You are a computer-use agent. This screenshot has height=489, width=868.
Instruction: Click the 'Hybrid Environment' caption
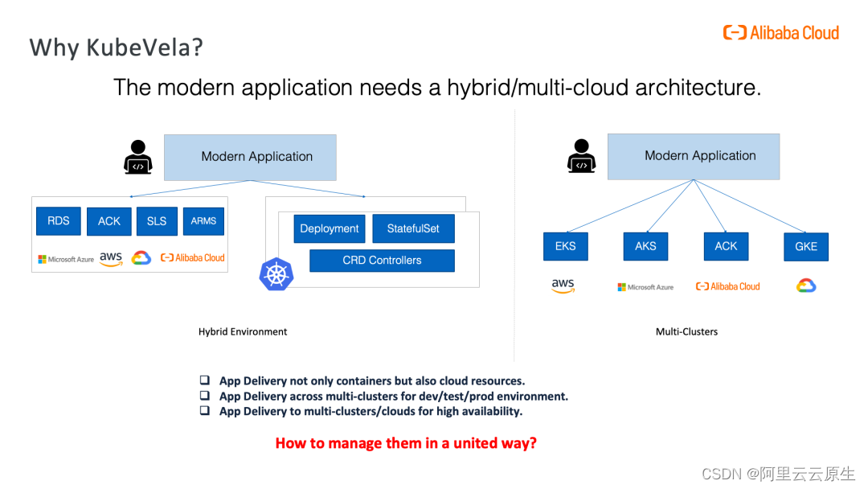(243, 331)
